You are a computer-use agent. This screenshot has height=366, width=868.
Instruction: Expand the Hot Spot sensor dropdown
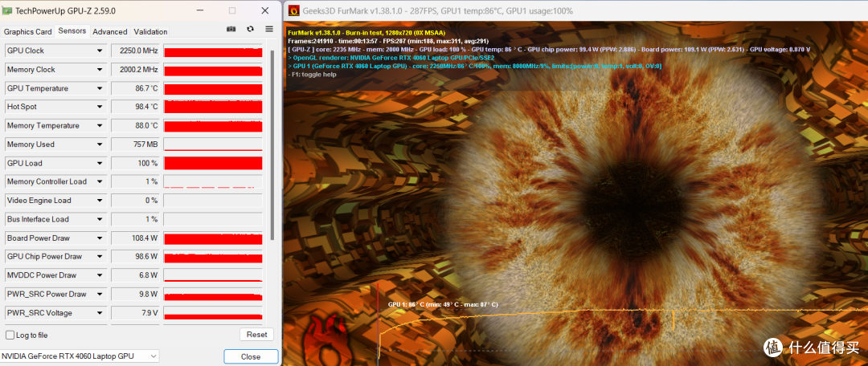click(x=100, y=107)
